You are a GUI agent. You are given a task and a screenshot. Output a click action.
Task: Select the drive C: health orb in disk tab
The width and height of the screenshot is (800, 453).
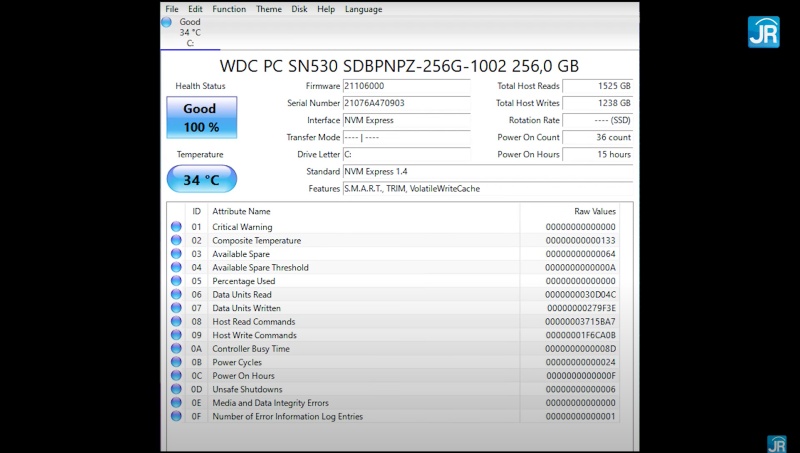167,22
